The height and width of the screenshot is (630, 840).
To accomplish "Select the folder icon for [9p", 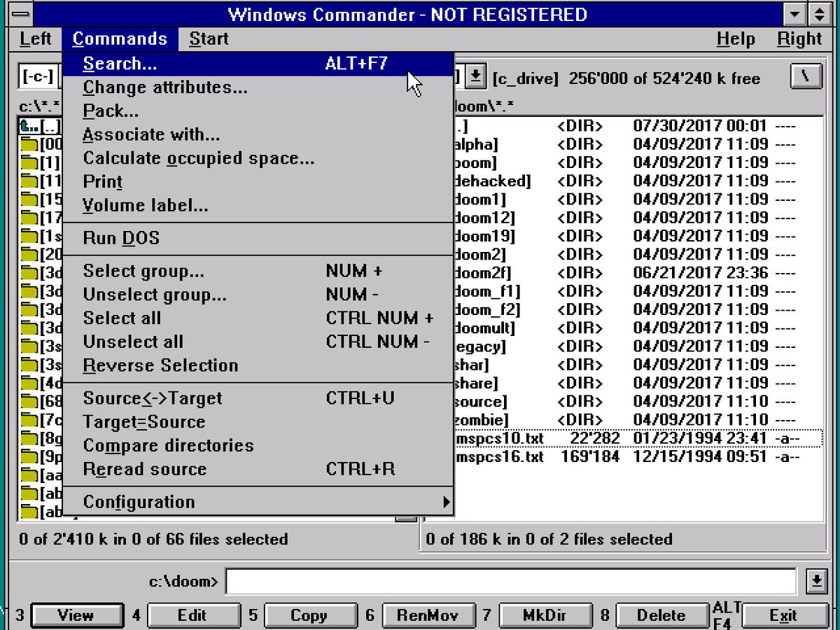I will [x=29, y=456].
